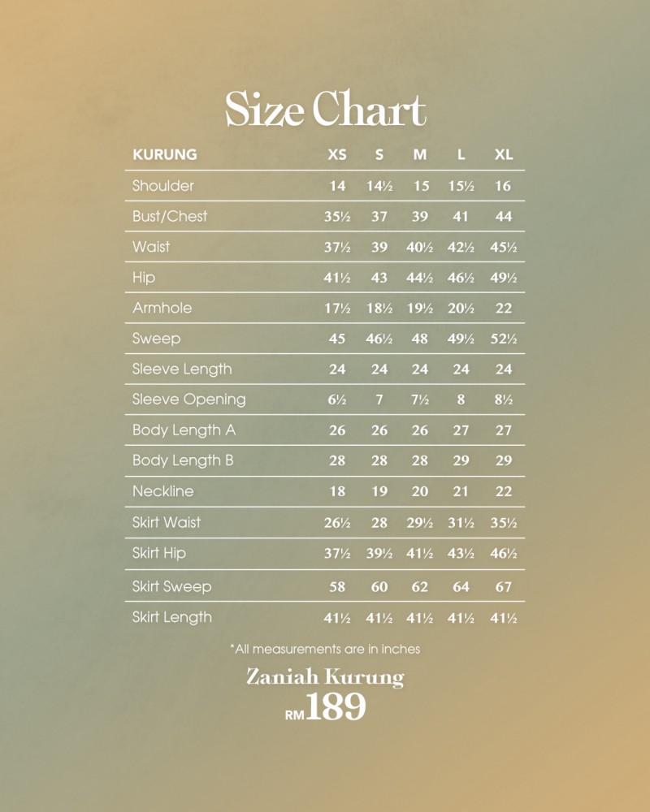This screenshot has height=812, width=650.
Task: Click the RM189 price text
Action: pyautogui.click(x=326, y=707)
